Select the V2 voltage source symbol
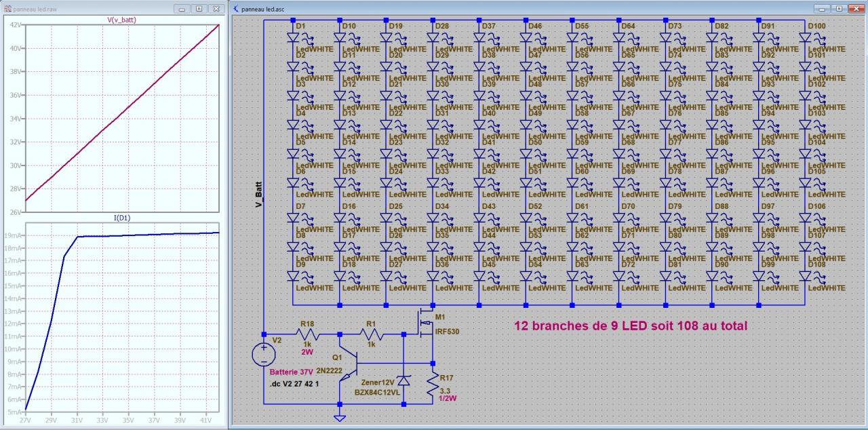Image resolution: width=868 pixels, height=430 pixels. (264, 356)
